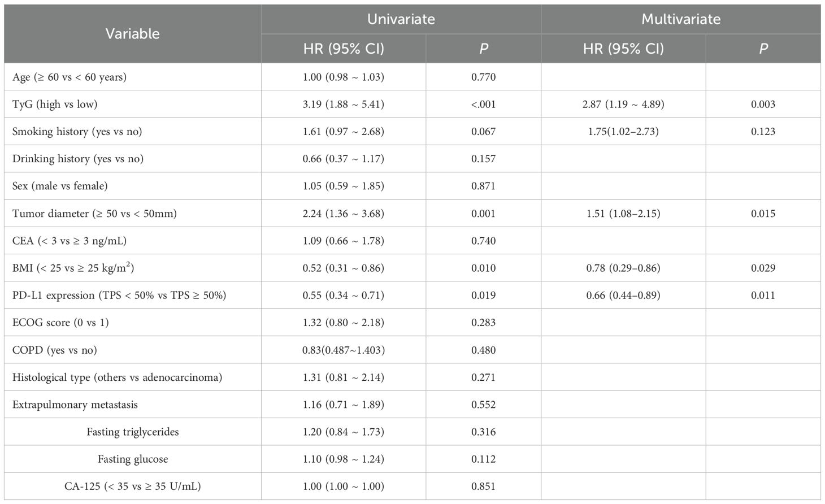This screenshot has height=504, width=825.
Task: Select the Smoking history (yes vs no) cell
Action: point(77,132)
